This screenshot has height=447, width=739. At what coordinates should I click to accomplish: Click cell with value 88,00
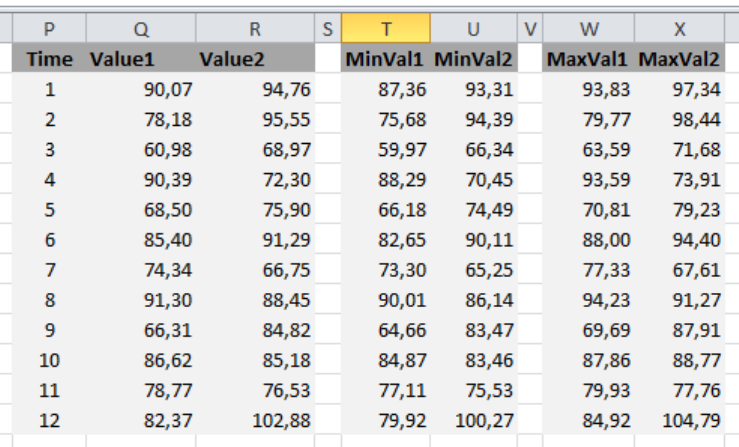coord(589,239)
